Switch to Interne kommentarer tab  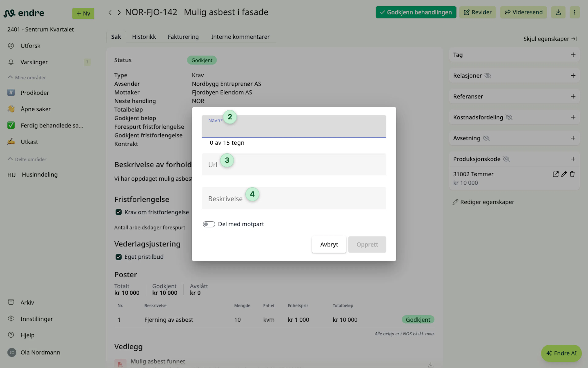pos(240,37)
